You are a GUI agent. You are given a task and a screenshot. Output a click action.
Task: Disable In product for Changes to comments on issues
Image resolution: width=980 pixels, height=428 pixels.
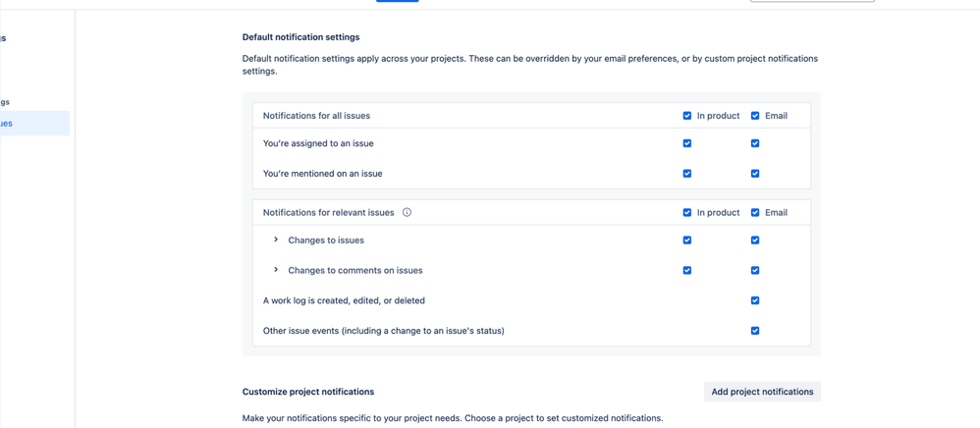[x=687, y=270]
